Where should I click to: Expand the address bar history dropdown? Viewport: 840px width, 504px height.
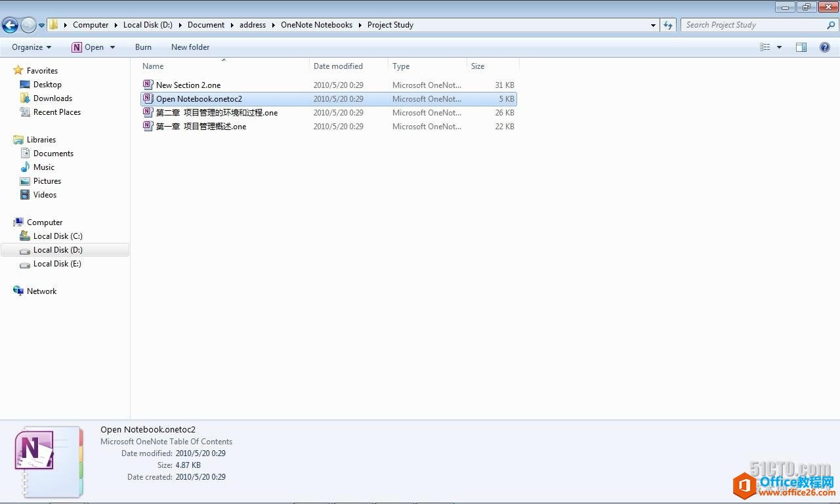click(652, 25)
